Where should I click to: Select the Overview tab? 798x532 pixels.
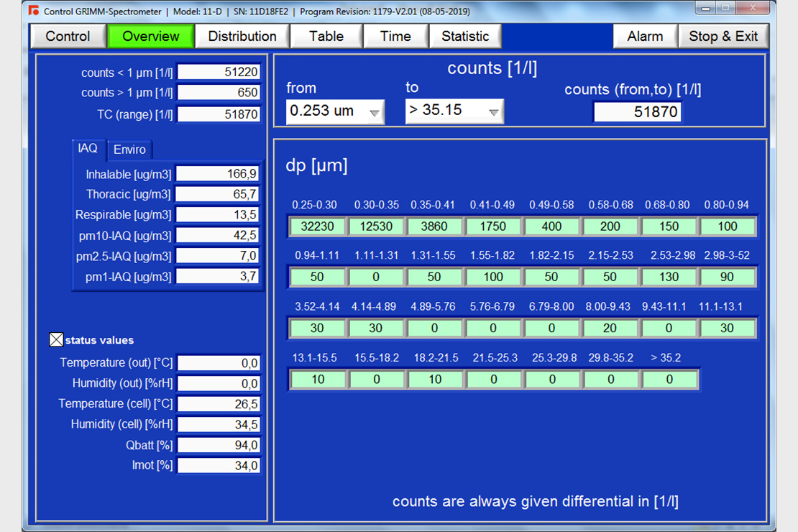[x=150, y=36]
